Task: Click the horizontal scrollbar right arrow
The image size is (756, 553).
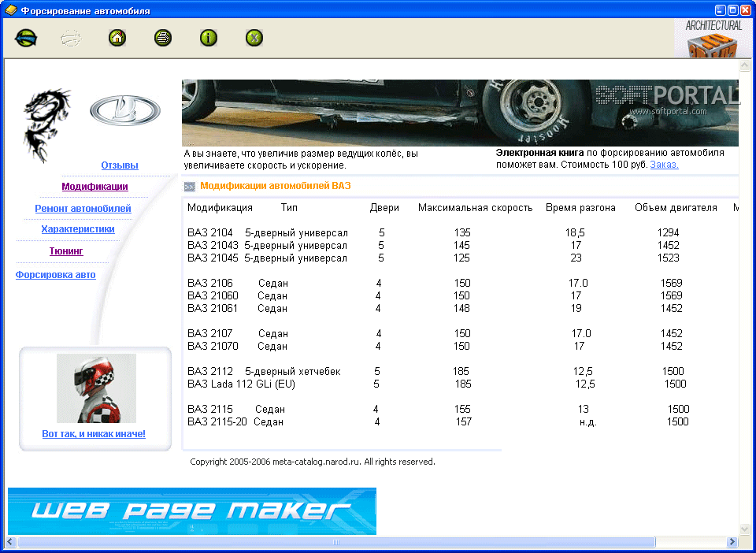Action: (x=732, y=542)
